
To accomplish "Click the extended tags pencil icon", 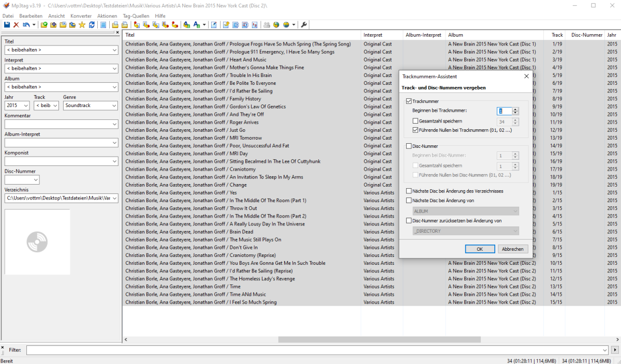I will [214, 25].
